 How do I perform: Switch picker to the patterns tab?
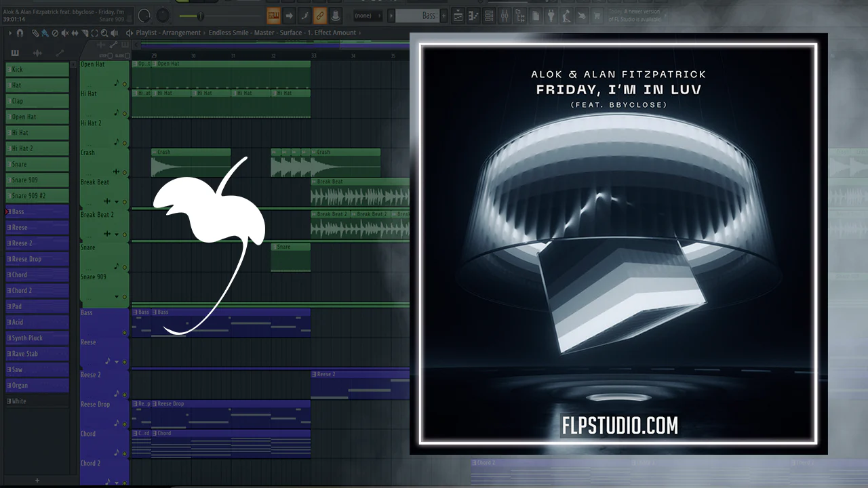point(15,53)
